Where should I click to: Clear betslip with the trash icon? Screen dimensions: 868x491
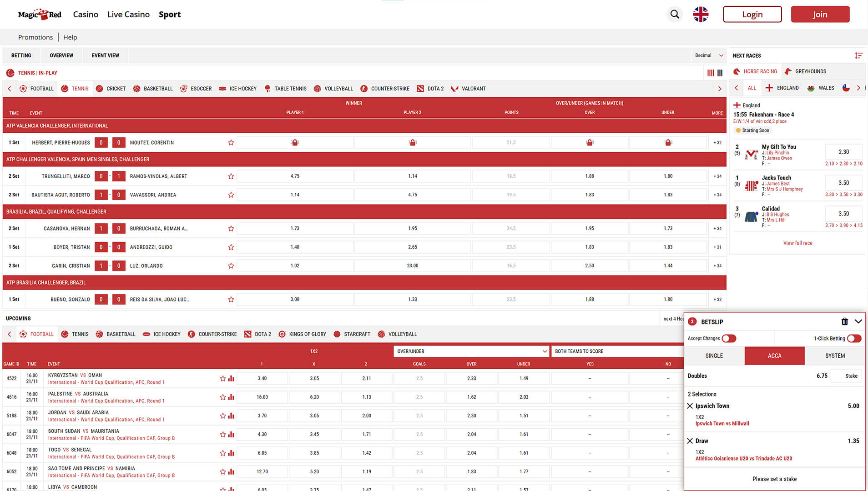click(845, 321)
